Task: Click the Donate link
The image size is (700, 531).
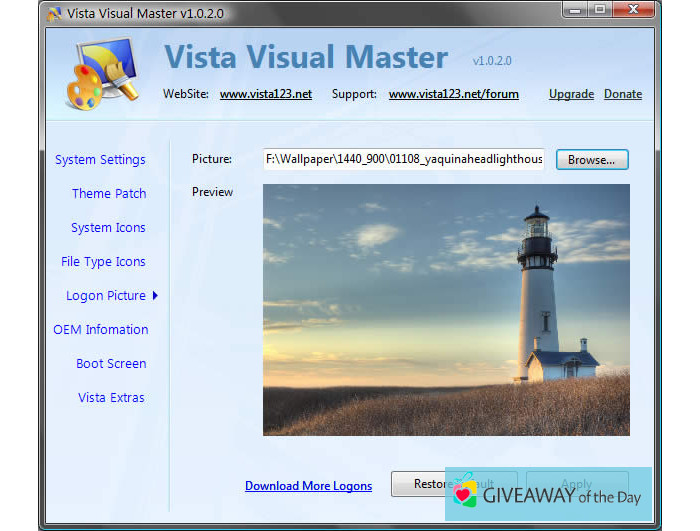Action: (x=623, y=94)
